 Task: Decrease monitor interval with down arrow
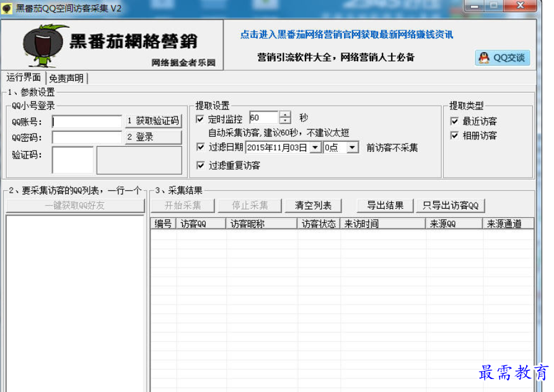click(x=285, y=120)
